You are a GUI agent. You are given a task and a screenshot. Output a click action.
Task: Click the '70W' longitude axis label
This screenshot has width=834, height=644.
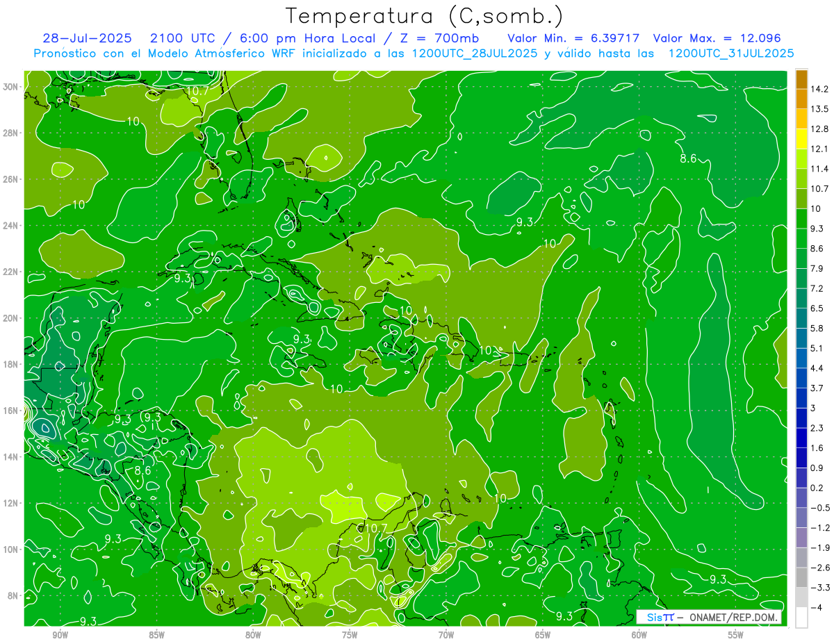[446, 636]
